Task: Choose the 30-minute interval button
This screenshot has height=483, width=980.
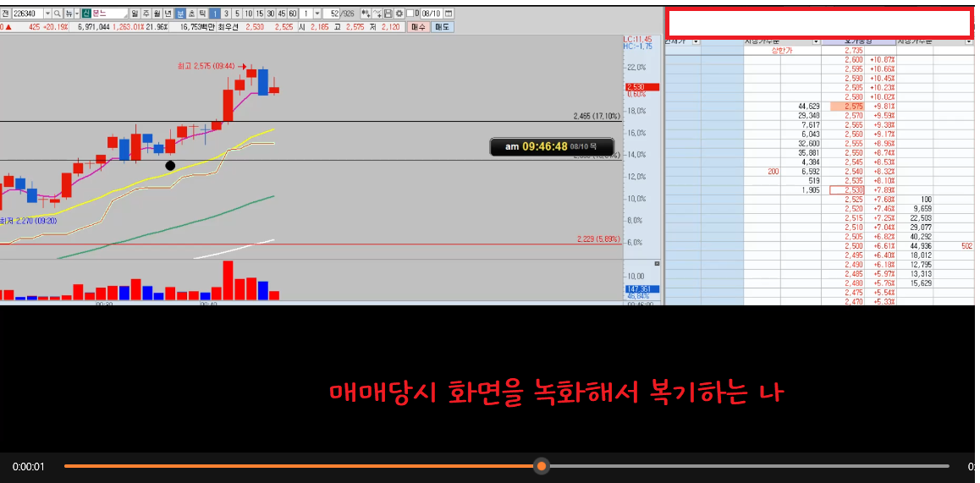Action: (x=271, y=14)
